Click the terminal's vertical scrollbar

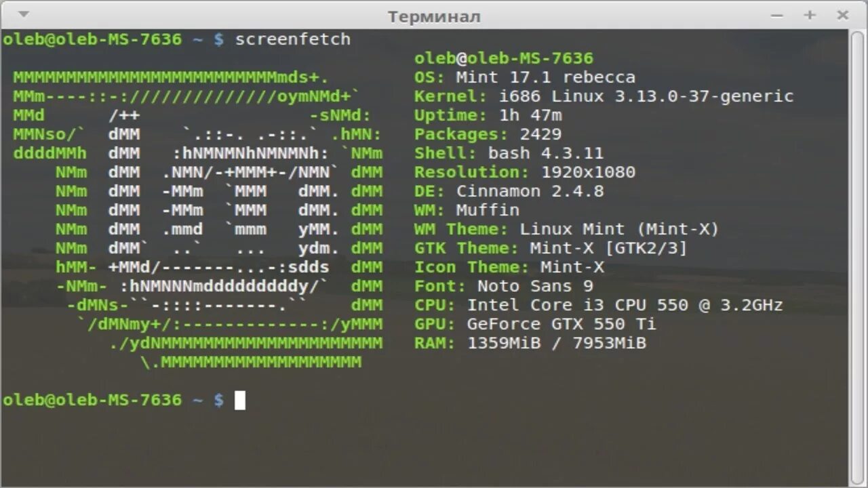[857, 258]
